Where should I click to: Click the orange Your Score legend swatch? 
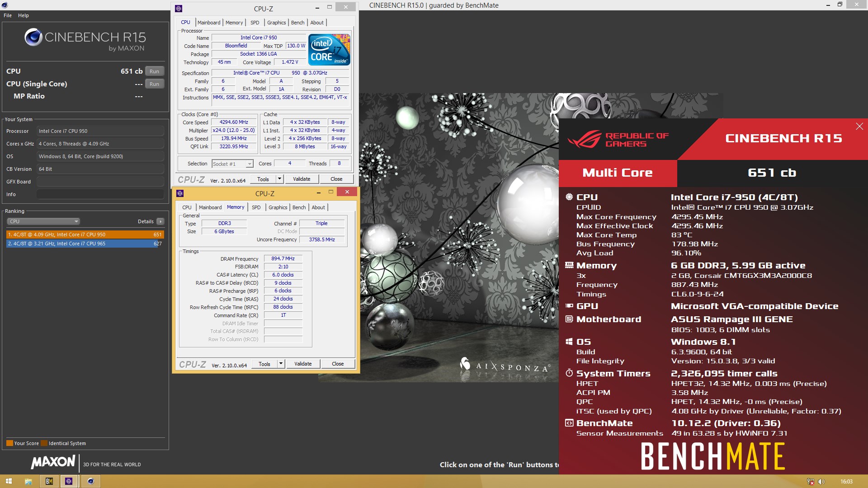(x=9, y=443)
